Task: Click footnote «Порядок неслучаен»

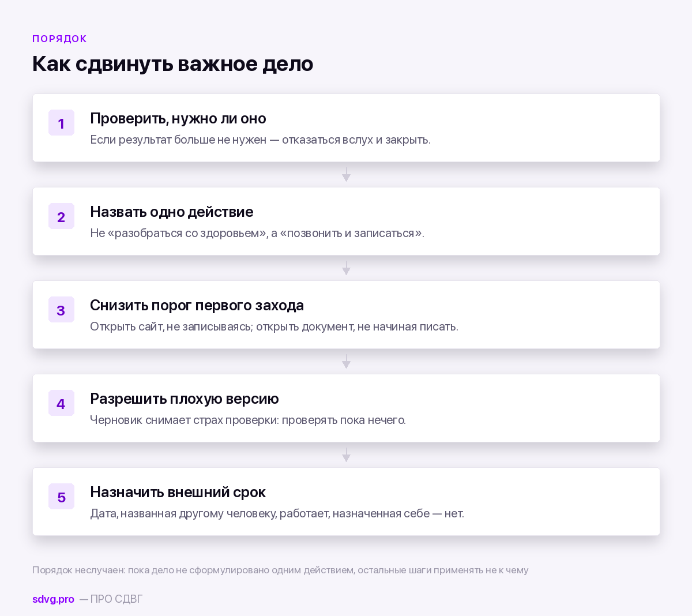Action: pos(78,570)
